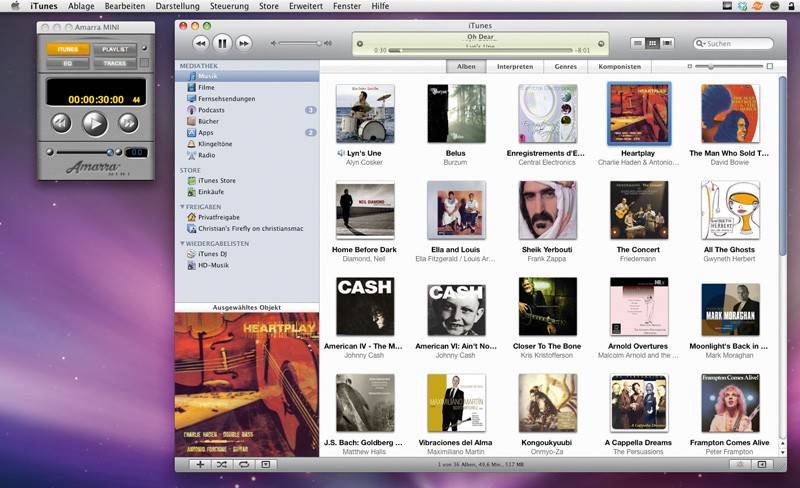
Task: Select the PLAYLIST button in Amarra MINI
Action: click(x=115, y=50)
